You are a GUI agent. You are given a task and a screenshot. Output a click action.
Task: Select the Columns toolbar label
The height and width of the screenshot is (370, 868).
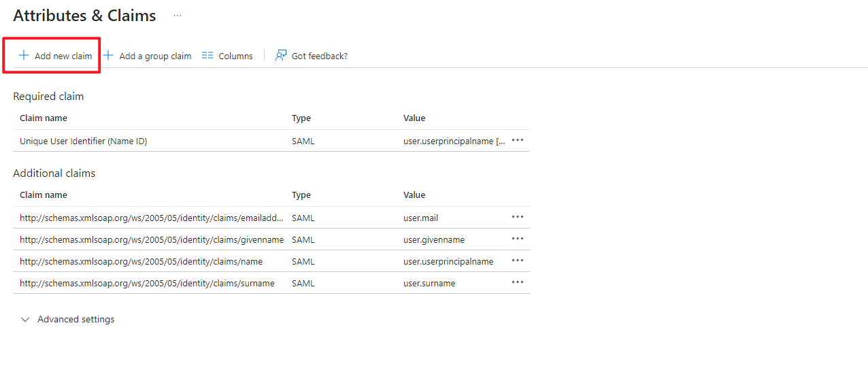pos(235,56)
